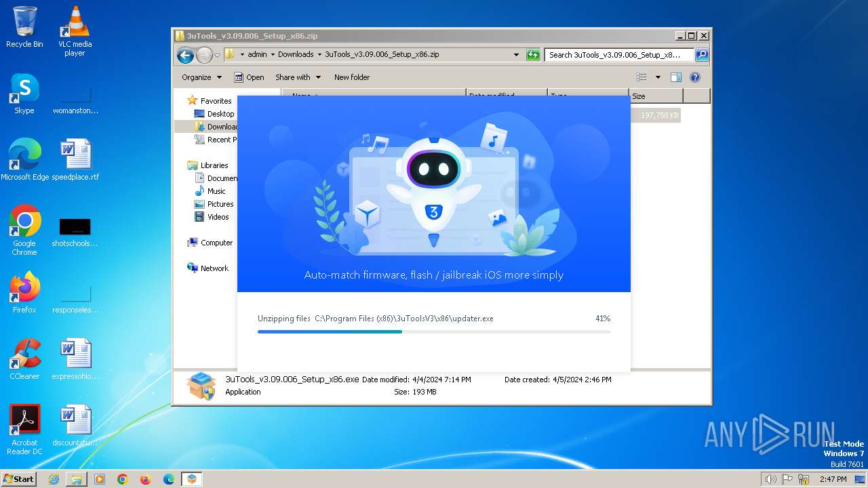Click admin in address breadcrumb
Screen dimensions: 868x488
point(257,54)
